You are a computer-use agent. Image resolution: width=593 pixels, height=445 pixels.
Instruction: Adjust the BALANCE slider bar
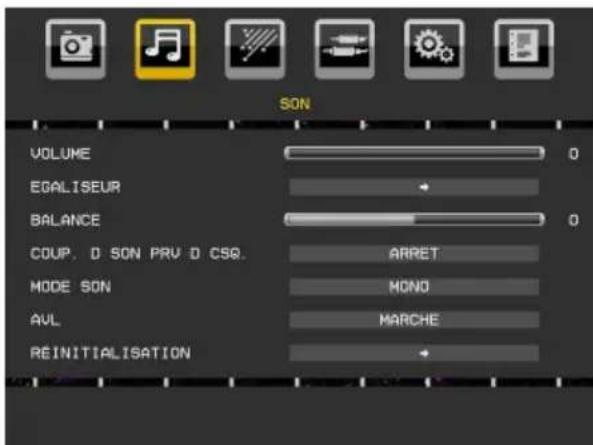click(414, 220)
